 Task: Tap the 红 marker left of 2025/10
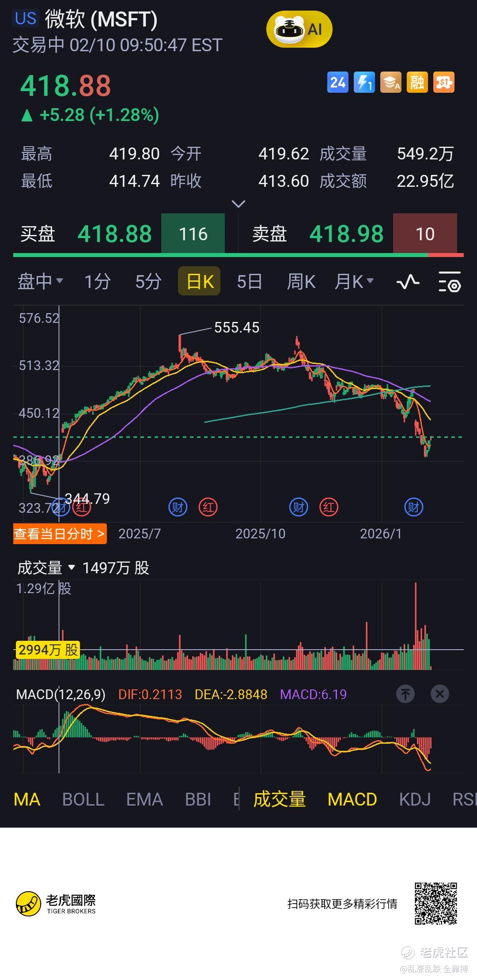tap(208, 507)
